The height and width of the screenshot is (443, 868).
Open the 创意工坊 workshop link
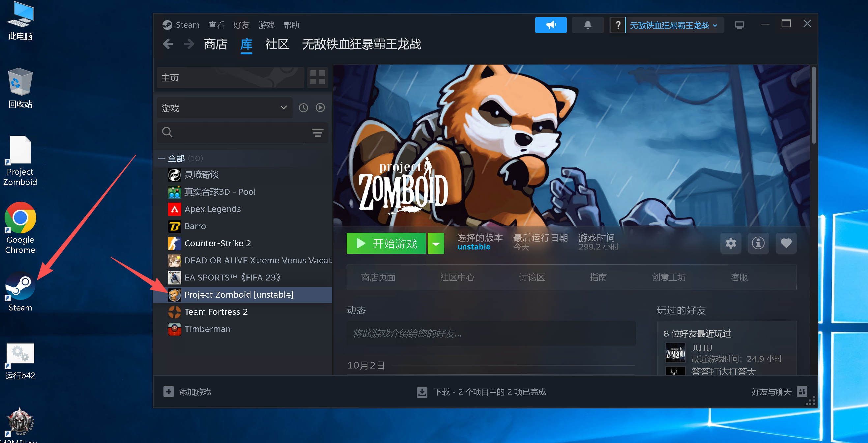tap(668, 278)
